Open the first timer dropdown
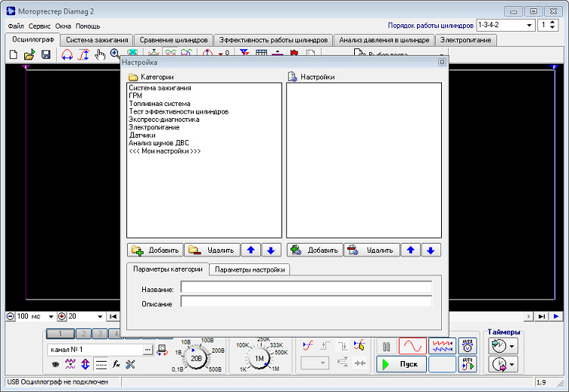The width and height of the screenshot is (569, 392). (x=511, y=347)
